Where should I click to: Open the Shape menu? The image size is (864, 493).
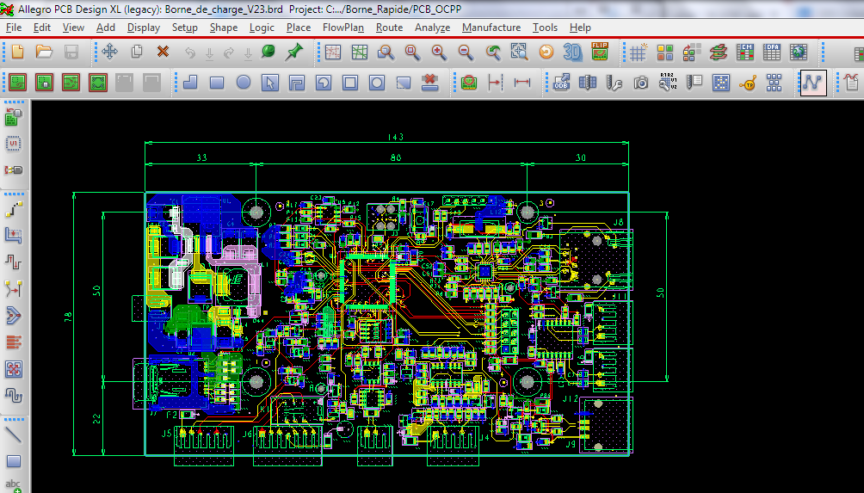pos(223,28)
